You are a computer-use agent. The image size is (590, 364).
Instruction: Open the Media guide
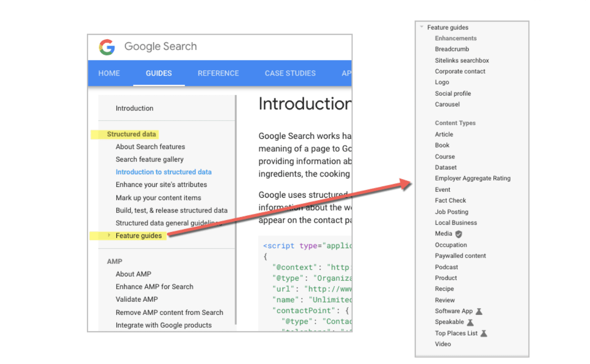tap(444, 234)
